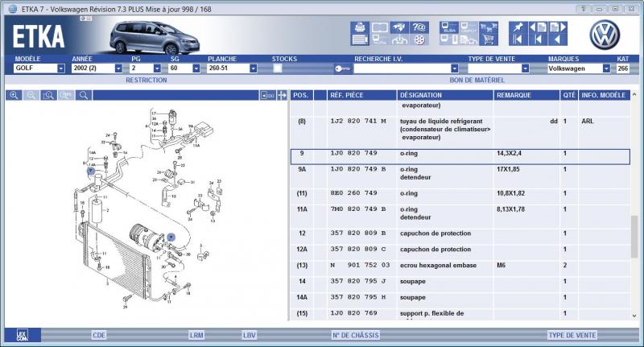Click the RÉF. PIÈCE column header

click(x=361, y=95)
